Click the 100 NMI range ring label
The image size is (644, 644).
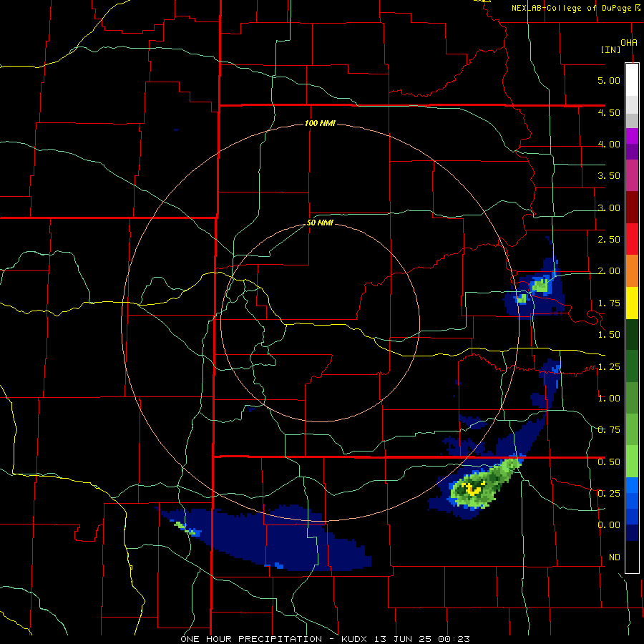pos(320,123)
